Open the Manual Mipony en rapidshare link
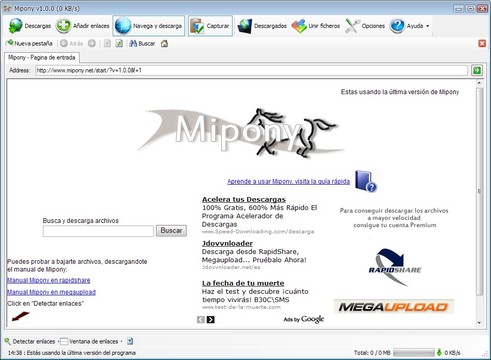The image size is (491, 360). (x=49, y=280)
